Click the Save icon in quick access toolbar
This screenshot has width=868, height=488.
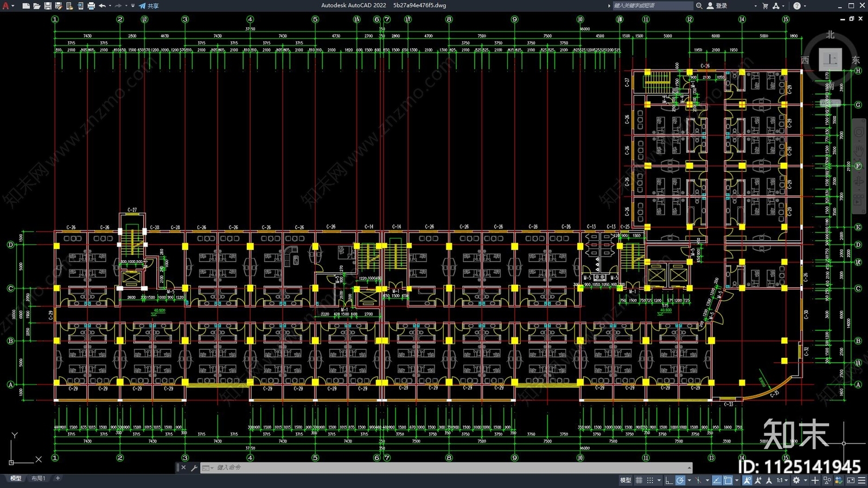pos(47,6)
